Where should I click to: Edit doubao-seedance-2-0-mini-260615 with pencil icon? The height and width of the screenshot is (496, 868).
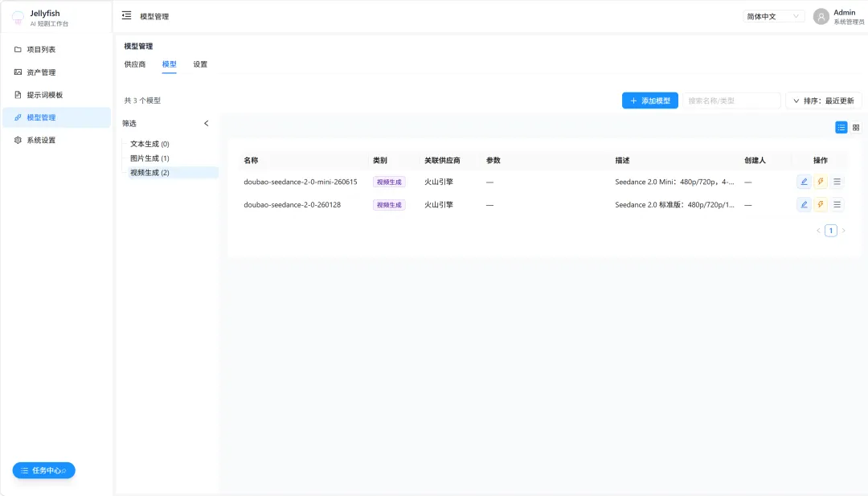pos(804,182)
